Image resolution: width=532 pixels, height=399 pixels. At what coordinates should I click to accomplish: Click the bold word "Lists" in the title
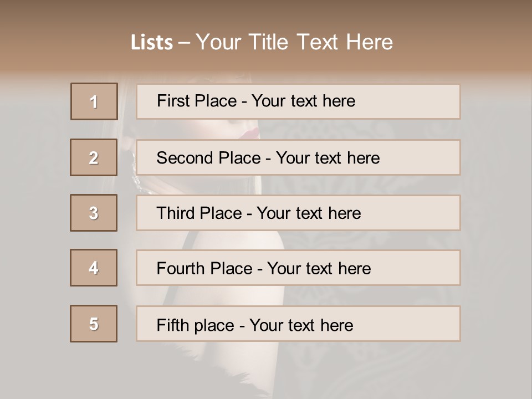[152, 42]
